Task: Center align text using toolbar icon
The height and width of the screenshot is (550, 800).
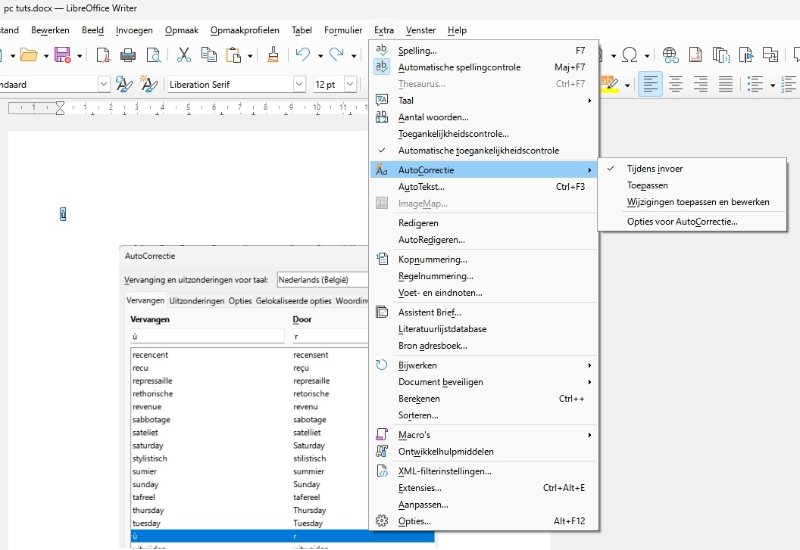Action: tap(675, 85)
